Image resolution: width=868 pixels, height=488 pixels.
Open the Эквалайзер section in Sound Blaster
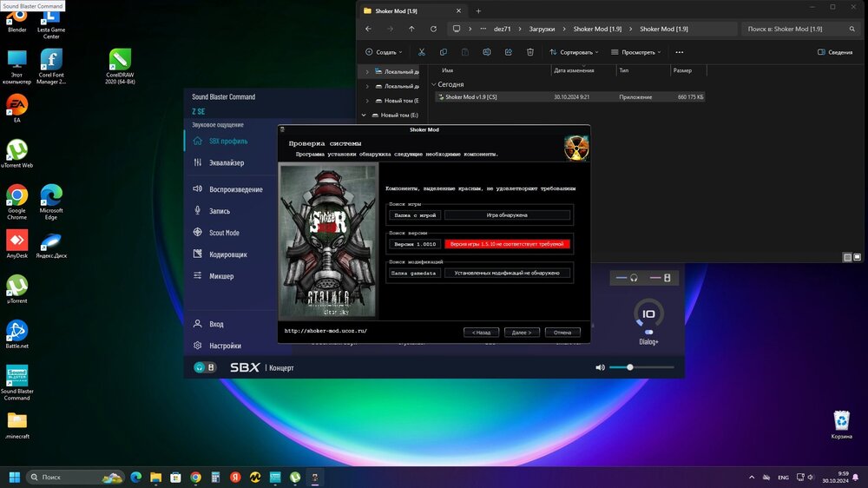pos(226,162)
